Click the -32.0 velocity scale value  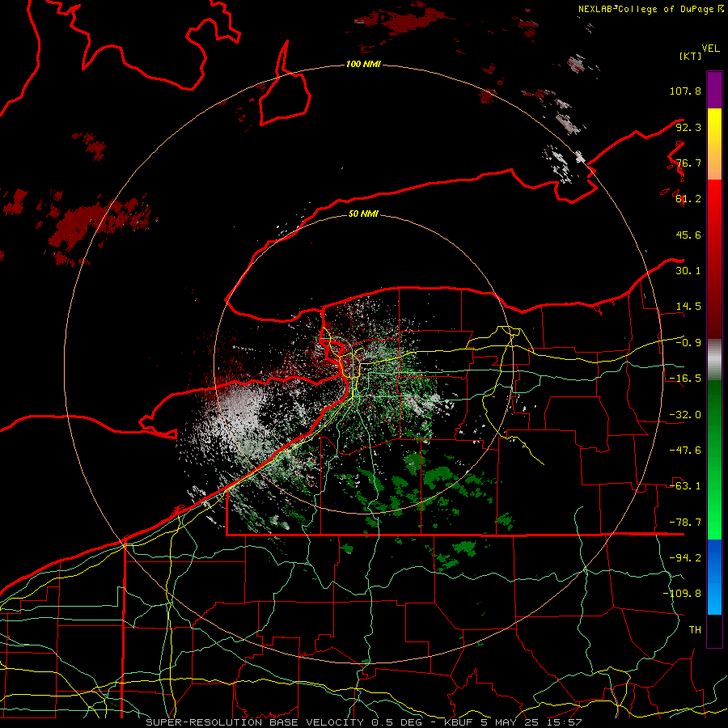[x=685, y=415]
